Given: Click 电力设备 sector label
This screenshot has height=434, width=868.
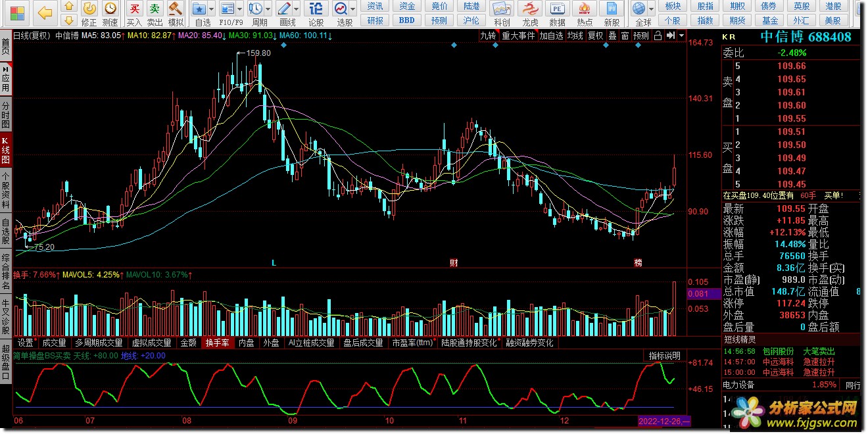Looking at the screenshot, I should point(740,385).
